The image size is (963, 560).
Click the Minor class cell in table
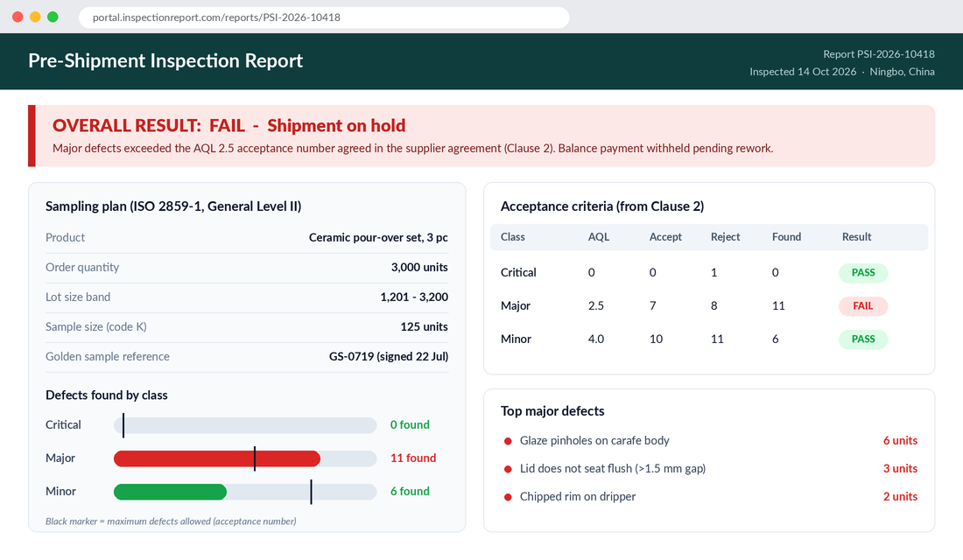pos(516,339)
